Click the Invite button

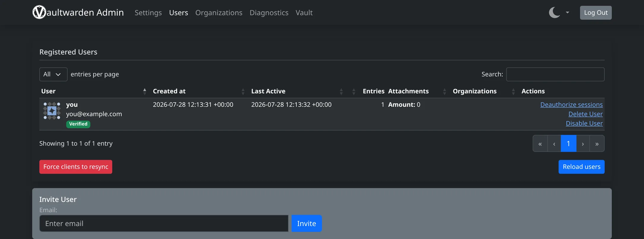(x=306, y=224)
